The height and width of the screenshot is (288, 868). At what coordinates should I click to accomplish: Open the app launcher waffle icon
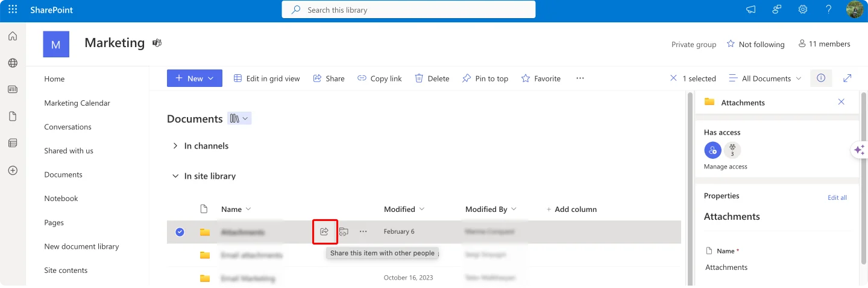click(12, 10)
